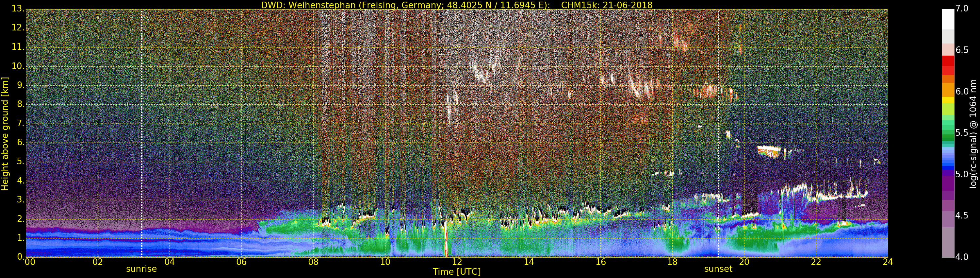Select the 06 tick on the time axis
The width and height of the screenshot is (980, 278).
coord(242,262)
